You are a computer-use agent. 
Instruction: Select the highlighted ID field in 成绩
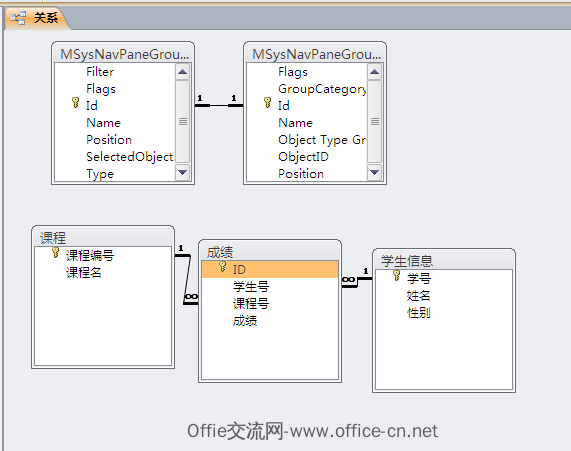pos(270,270)
